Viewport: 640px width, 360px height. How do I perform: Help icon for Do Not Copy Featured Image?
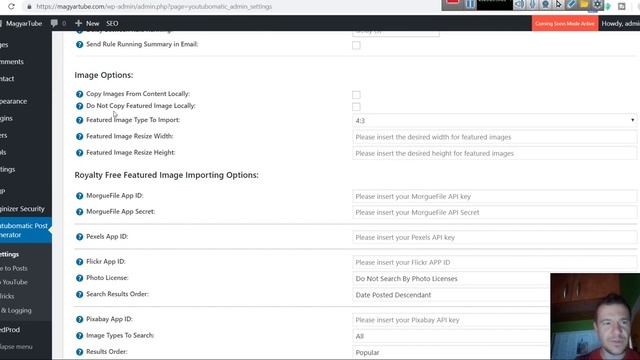click(x=80, y=106)
